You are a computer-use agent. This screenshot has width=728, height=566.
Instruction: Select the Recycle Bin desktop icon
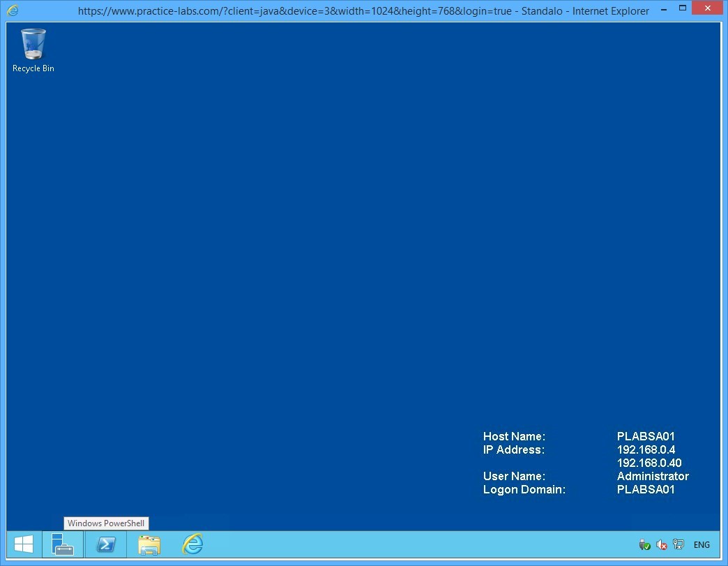click(x=33, y=50)
